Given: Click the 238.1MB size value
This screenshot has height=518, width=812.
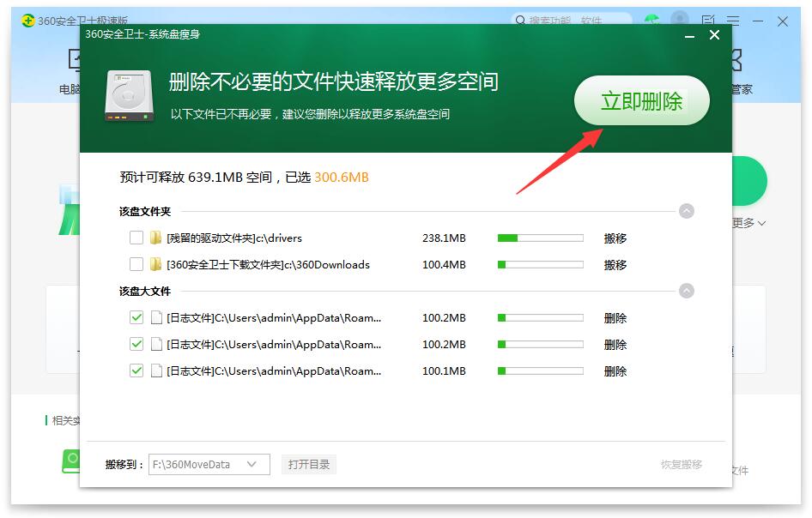Looking at the screenshot, I should coord(444,238).
